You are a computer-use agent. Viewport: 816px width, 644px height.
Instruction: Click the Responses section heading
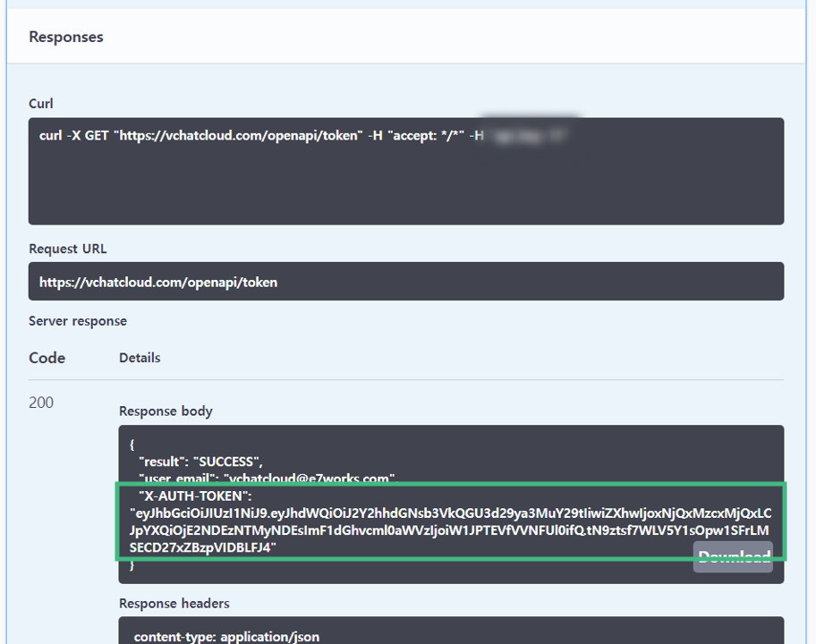[x=66, y=37]
